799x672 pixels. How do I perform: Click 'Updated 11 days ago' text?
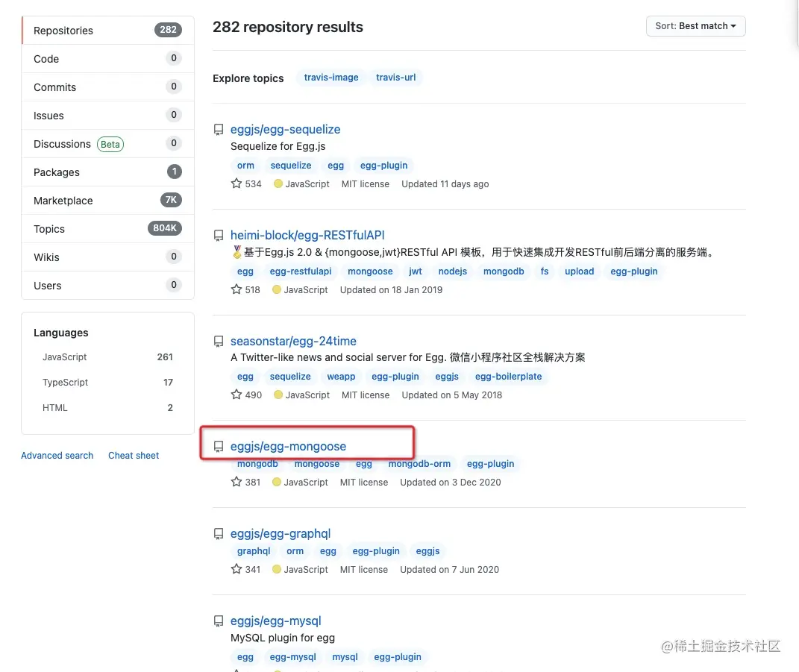[x=445, y=184]
